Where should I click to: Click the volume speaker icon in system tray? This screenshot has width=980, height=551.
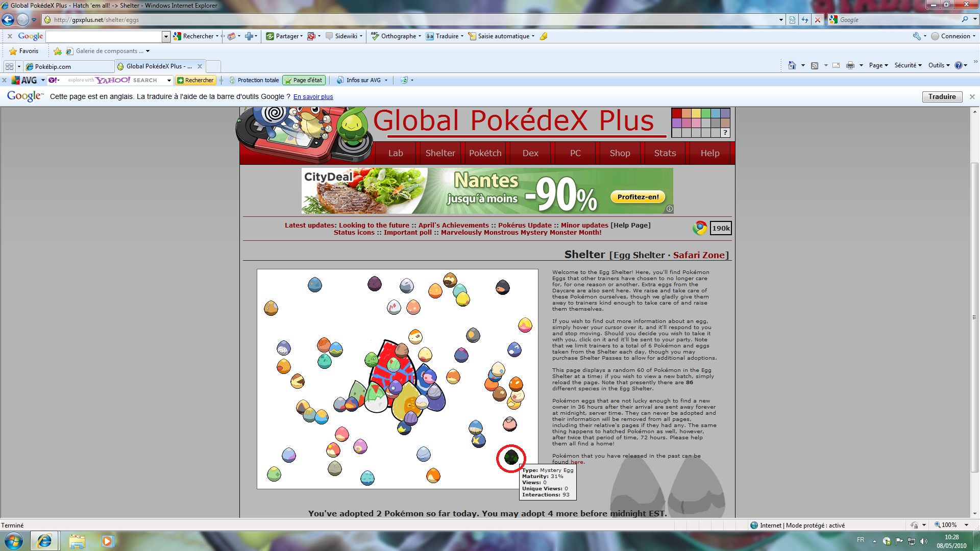tap(924, 541)
